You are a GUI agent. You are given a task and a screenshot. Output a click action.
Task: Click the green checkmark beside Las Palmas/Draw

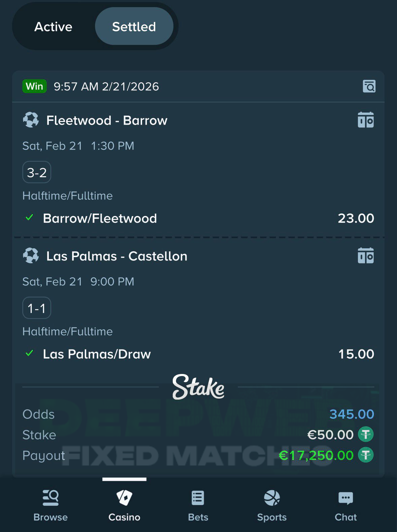point(30,354)
